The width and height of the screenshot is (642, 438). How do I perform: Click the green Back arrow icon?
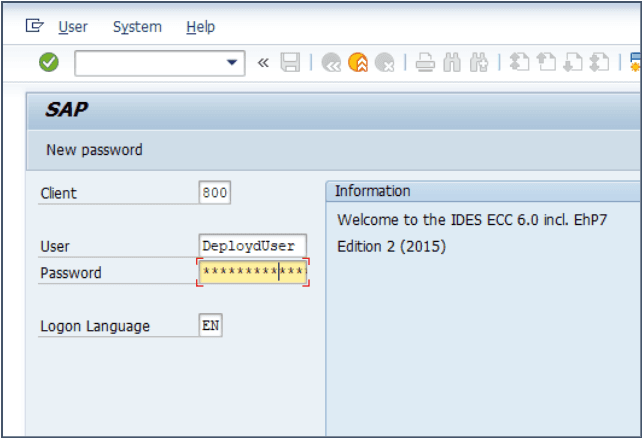point(331,63)
